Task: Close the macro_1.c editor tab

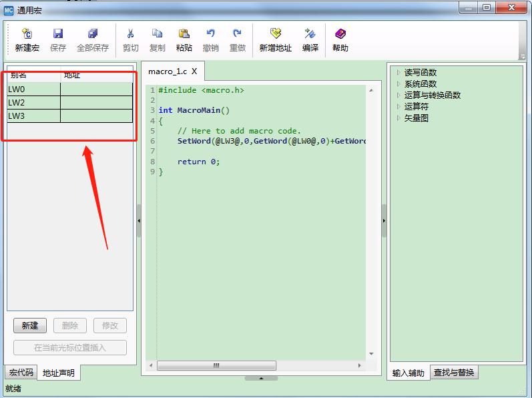Action: (x=194, y=71)
